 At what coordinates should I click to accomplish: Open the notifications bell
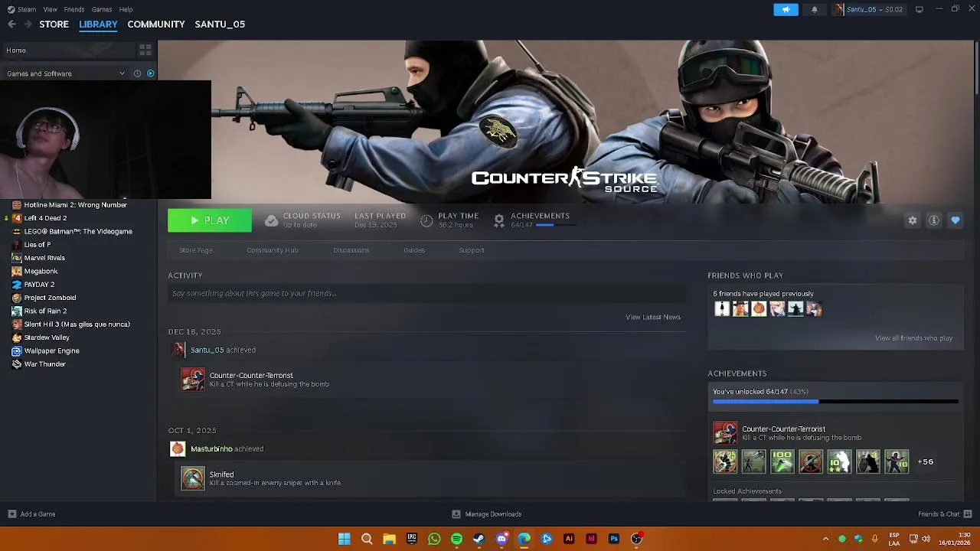tap(814, 9)
